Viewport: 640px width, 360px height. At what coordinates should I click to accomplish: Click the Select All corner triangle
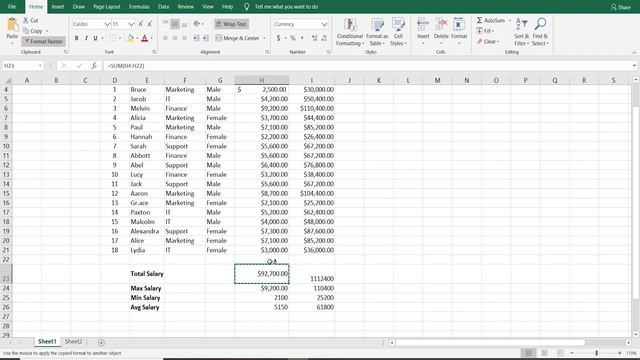7,80
